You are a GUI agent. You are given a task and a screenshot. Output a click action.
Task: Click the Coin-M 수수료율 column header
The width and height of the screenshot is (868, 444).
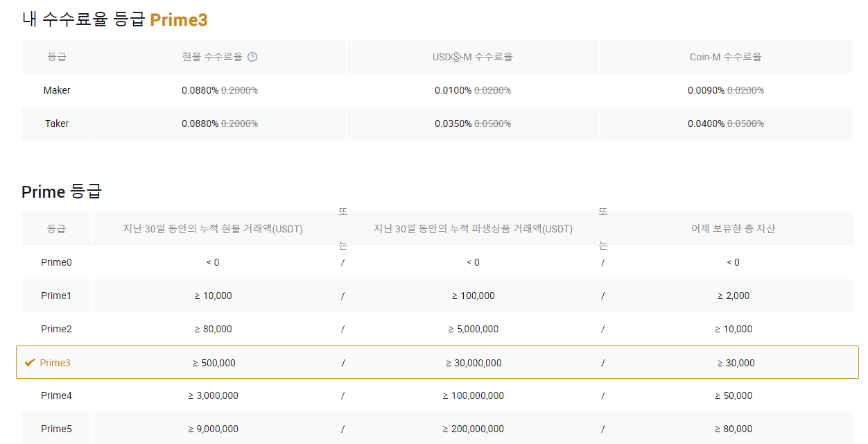[726, 57]
